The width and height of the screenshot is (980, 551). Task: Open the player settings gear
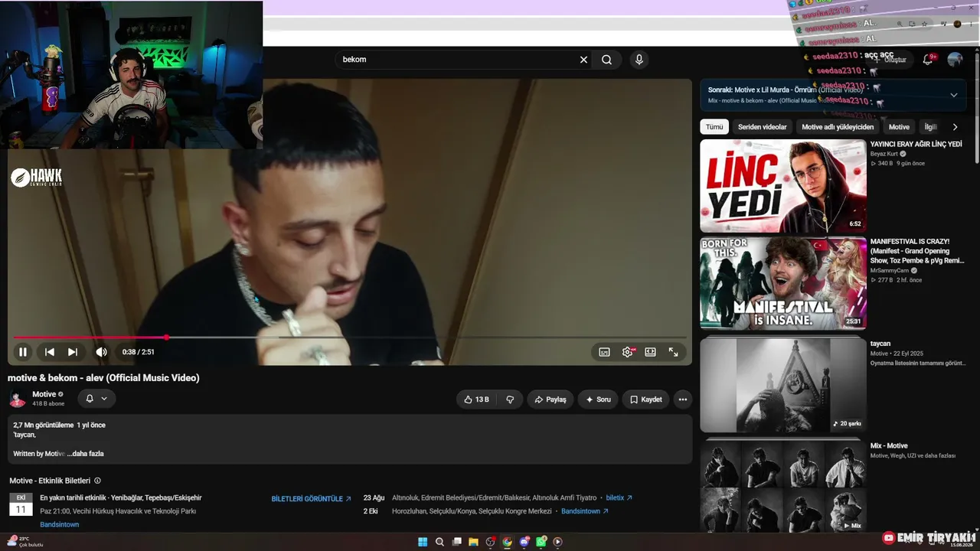pyautogui.click(x=628, y=352)
